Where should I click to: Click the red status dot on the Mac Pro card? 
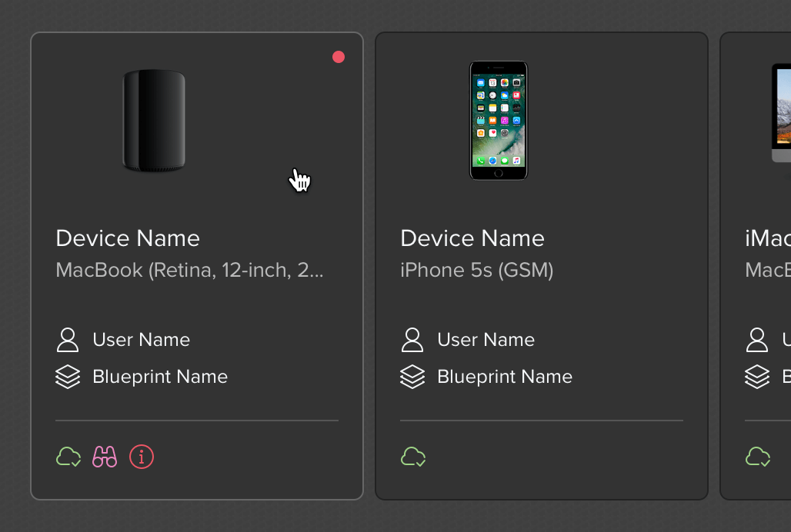[x=339, y=57]
